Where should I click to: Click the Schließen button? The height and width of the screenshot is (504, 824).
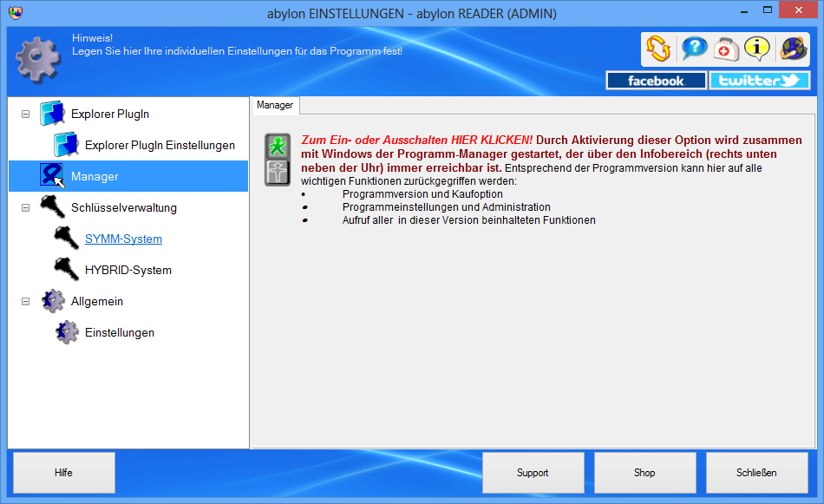pos(756,473)
